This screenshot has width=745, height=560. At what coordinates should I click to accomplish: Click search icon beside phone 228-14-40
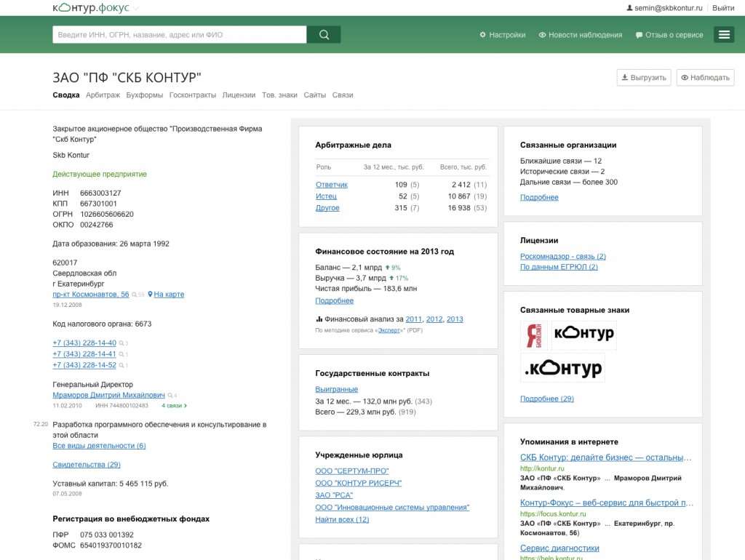point(121,343)
